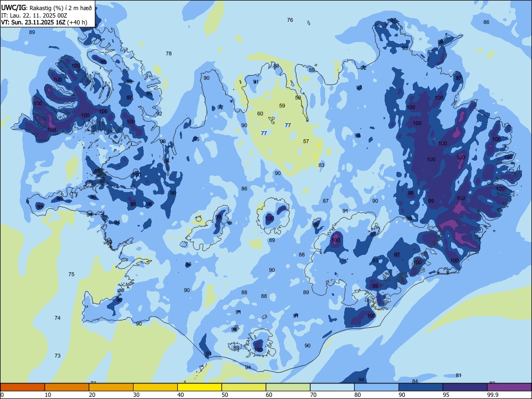Click the '57' humidity value in yellow area

click(x=306, y=141)
